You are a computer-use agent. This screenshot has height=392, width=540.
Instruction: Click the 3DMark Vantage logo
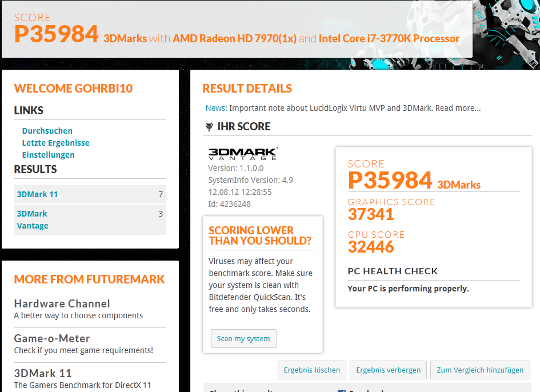243,154
